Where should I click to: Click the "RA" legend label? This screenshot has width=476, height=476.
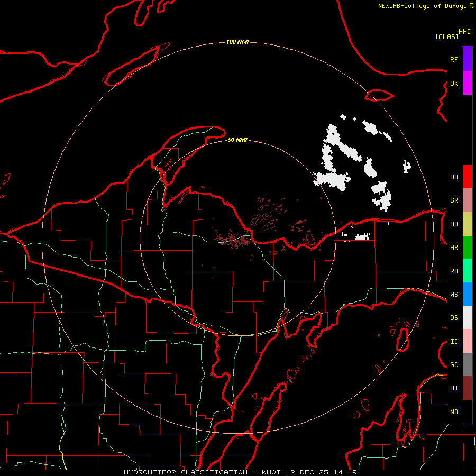[454, 271]
